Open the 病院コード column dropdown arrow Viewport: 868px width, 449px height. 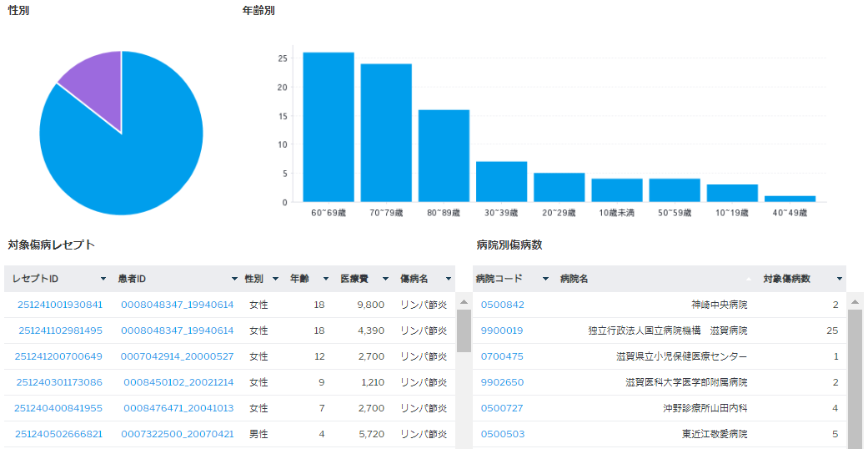click(545, 279)
